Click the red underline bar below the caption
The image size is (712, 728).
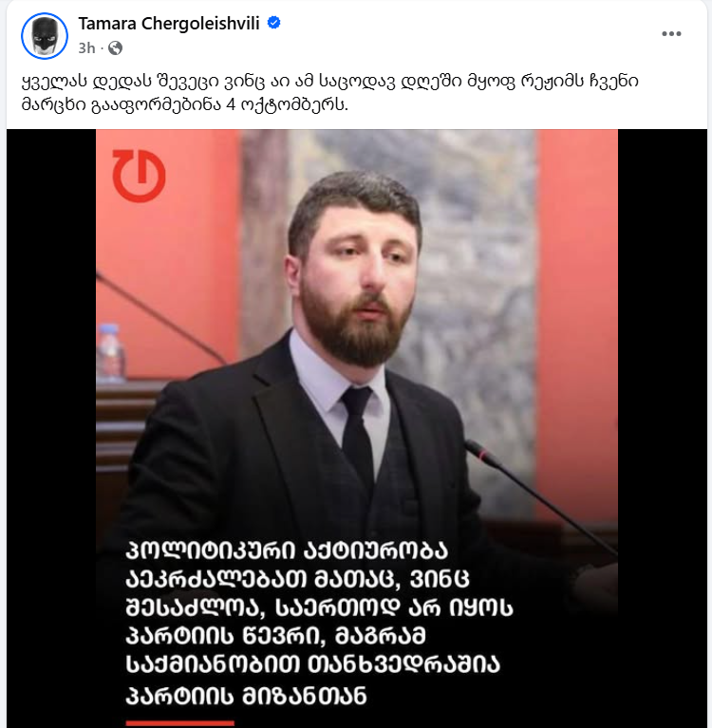coord(179,723)
